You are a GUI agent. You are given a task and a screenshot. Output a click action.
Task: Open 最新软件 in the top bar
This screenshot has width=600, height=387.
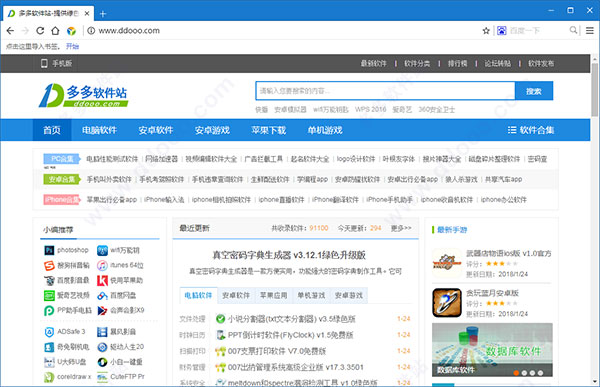[x=373, y=63]
